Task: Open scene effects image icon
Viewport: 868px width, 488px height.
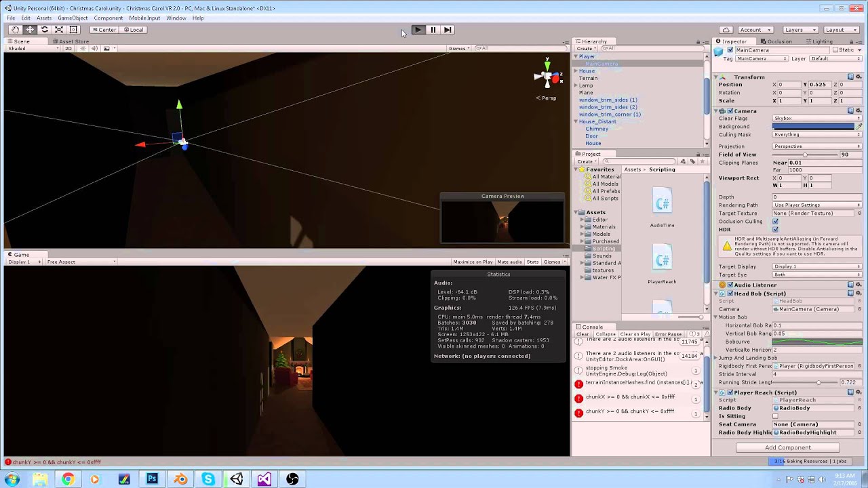Action: pos(106,49)
